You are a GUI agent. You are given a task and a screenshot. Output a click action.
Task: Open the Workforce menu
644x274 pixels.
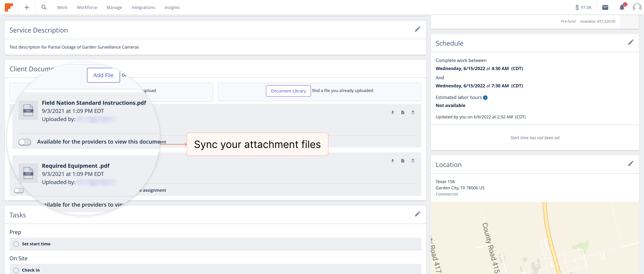(x=87, y=8)
